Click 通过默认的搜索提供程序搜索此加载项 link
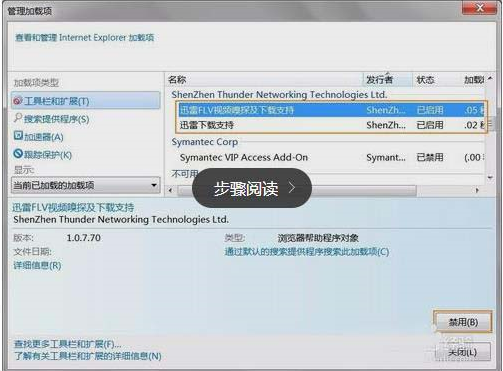This screenshot has width=503, height=371. tap(307, 252)
